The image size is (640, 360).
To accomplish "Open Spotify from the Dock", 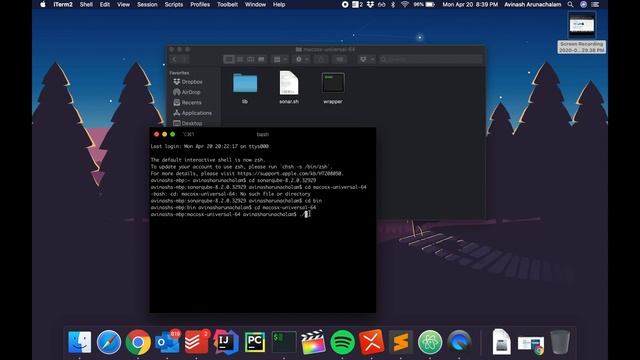I will 342,342.
